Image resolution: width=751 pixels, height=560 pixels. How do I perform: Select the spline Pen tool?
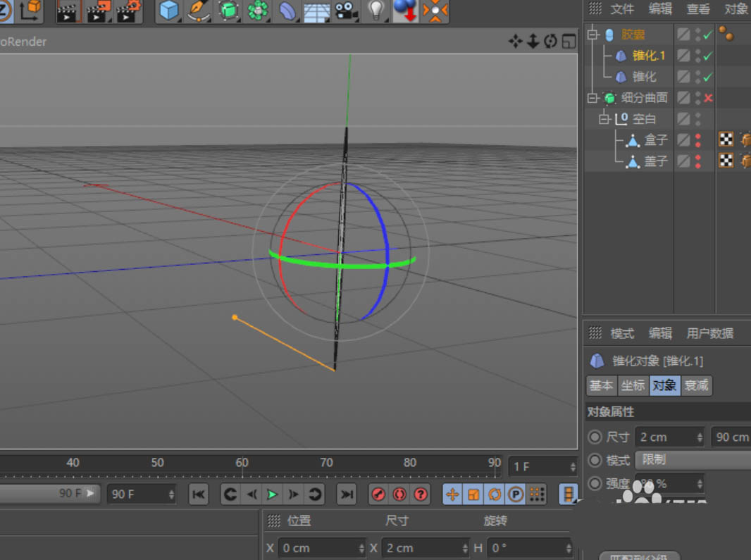(x=198, y=11)
